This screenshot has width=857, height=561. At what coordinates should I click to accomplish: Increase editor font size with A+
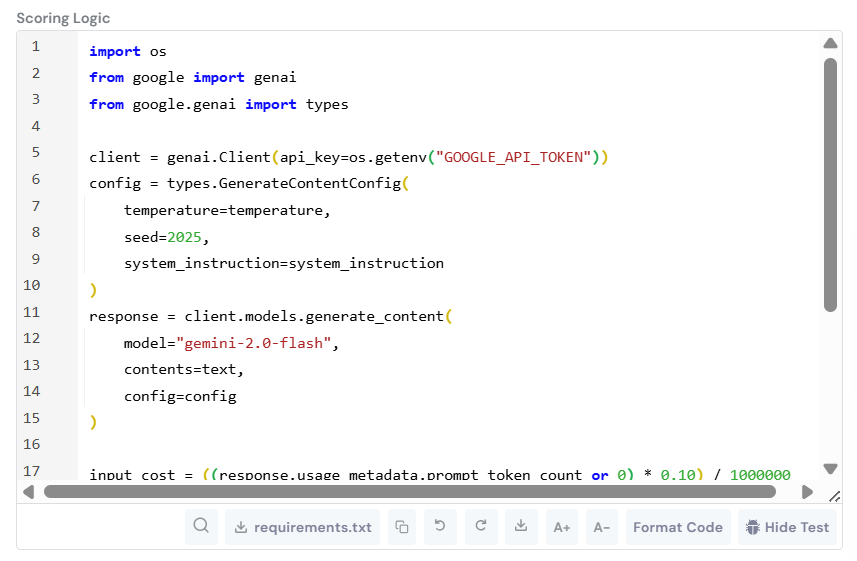point(561,527)
